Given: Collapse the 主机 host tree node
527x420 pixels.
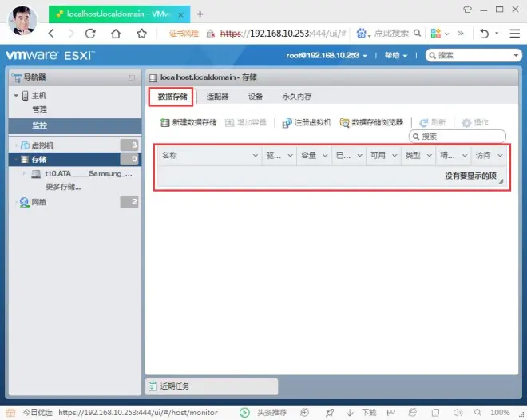Looking at the screenshot, I should click(15, 96).
